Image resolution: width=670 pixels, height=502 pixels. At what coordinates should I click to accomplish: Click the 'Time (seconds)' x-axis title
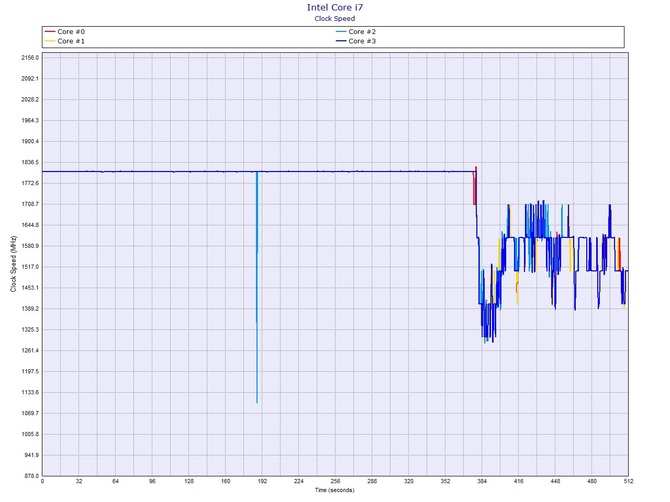[335, 490]
